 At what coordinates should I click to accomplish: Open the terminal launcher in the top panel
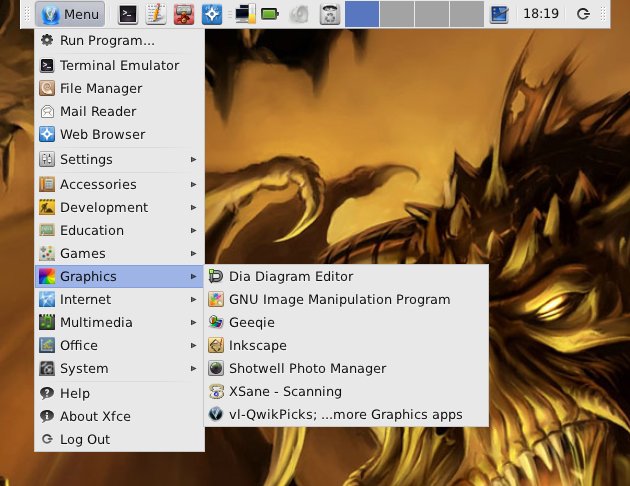click(128, 14)
